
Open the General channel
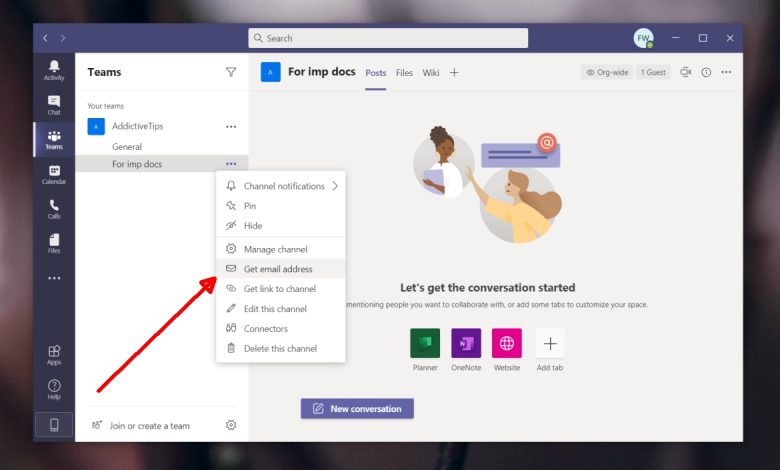pyautogui.click(x=127, y=147)
